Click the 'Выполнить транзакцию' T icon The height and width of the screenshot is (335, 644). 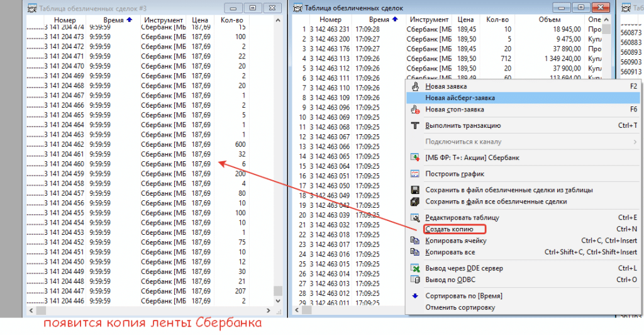click(x=415, y=125)
